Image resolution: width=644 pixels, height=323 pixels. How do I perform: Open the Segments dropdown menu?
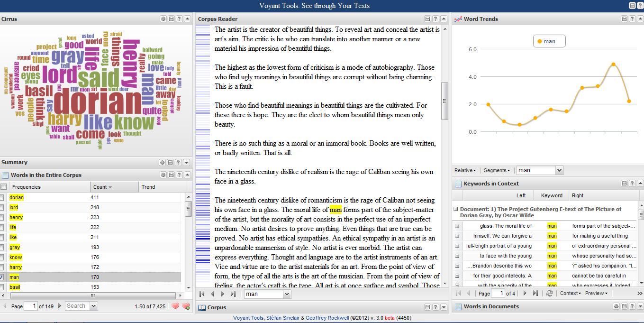point(497,170)
